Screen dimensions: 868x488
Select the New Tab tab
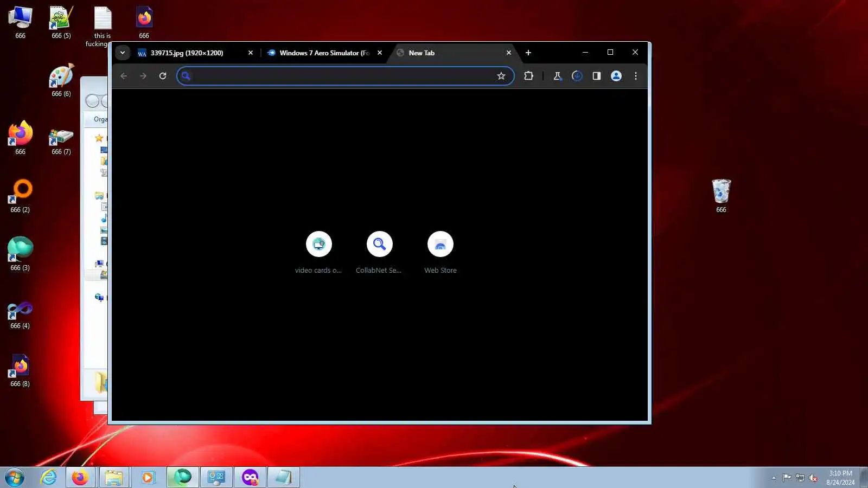click(454, 53)
